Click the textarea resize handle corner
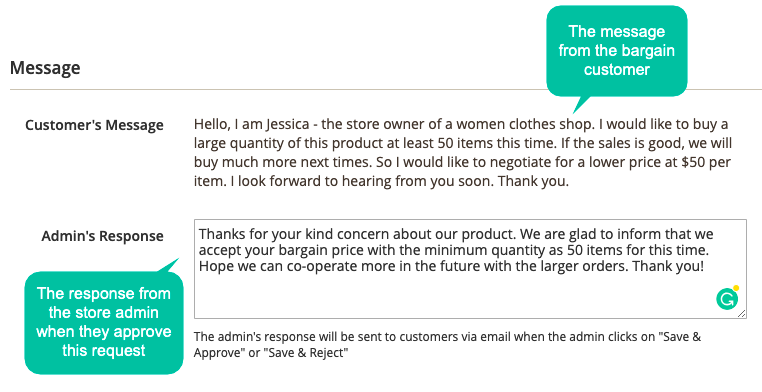The image size is (762, 392). pyautogui.click(x=742, y=314)
